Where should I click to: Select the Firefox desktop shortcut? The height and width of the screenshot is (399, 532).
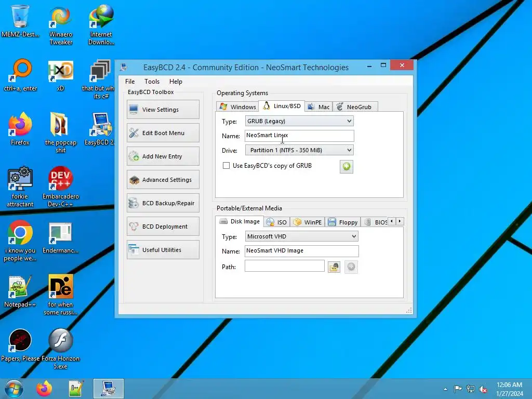[x=20, y=129]
